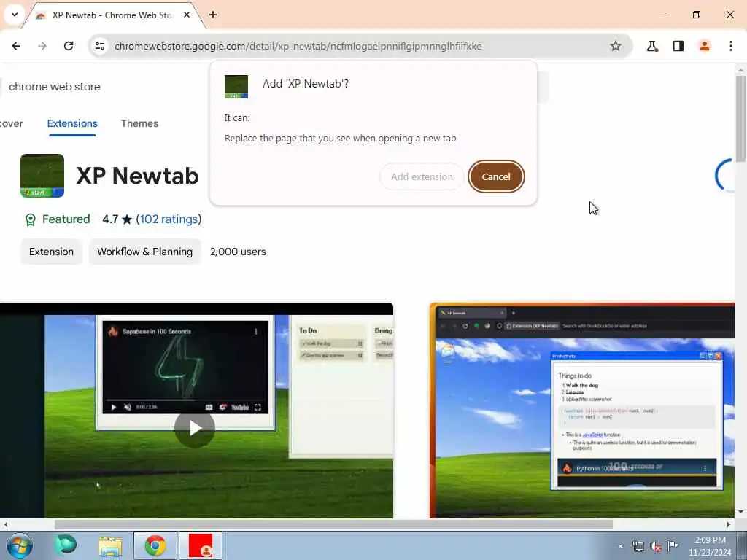Open the red app taskbar icon
This screenshot has width=747, height=560.
(201, 545)
